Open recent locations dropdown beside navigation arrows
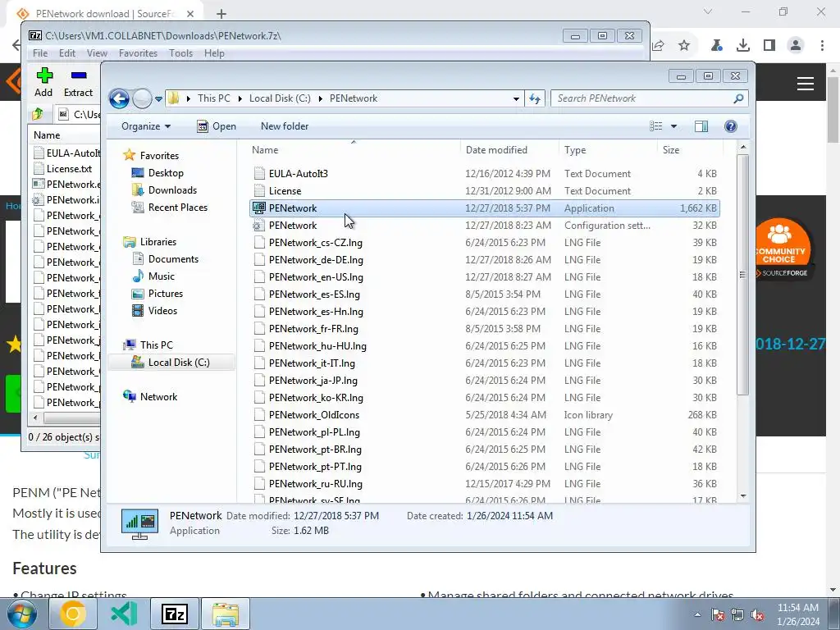 [x=158, y=99]
